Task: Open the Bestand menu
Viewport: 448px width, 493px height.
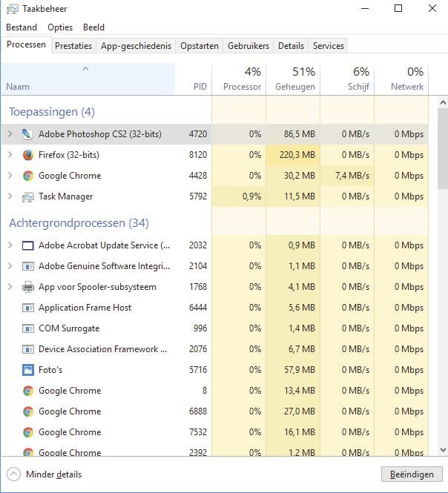Action: 22,27
